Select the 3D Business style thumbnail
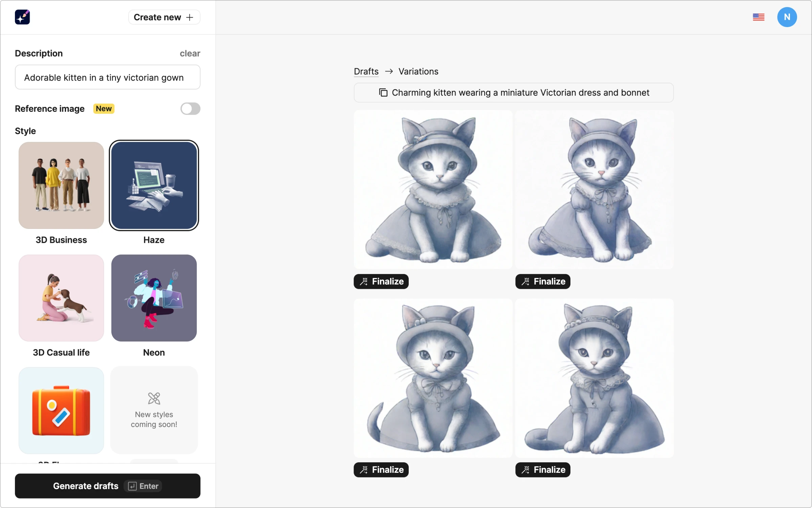Viewport: 812px width, 508px height. click(x=61, y=185)
